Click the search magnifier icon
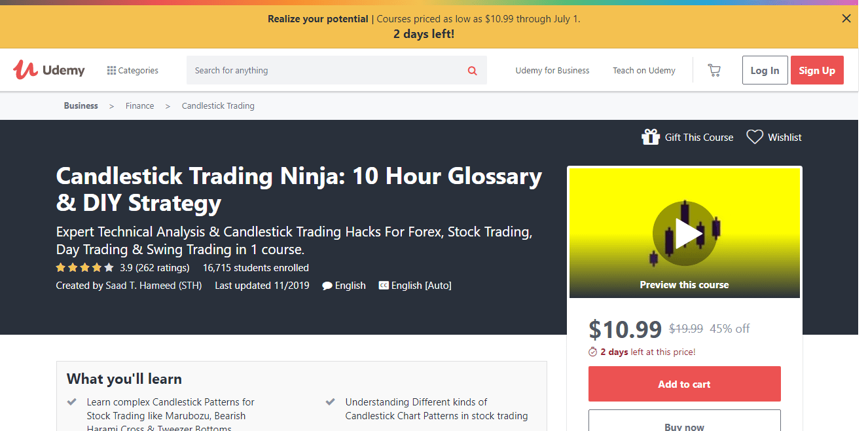Image resolution: width=868 pixels, height=431 pixels. point(472,71)
